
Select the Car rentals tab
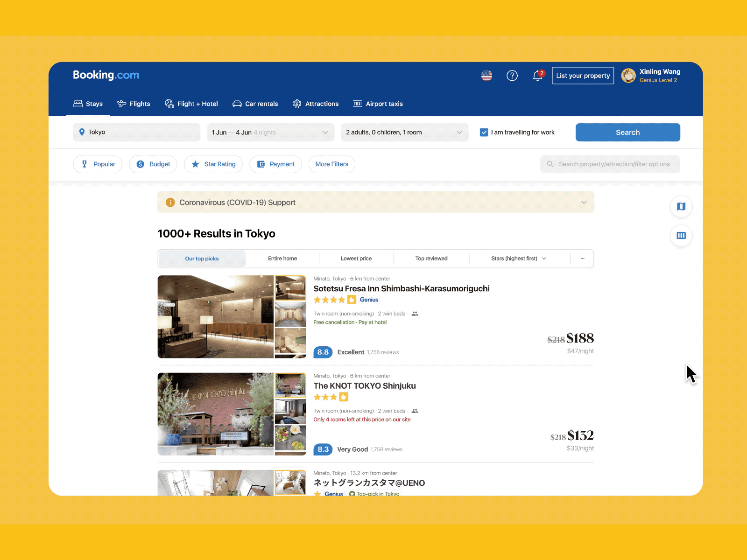[255, 104]
